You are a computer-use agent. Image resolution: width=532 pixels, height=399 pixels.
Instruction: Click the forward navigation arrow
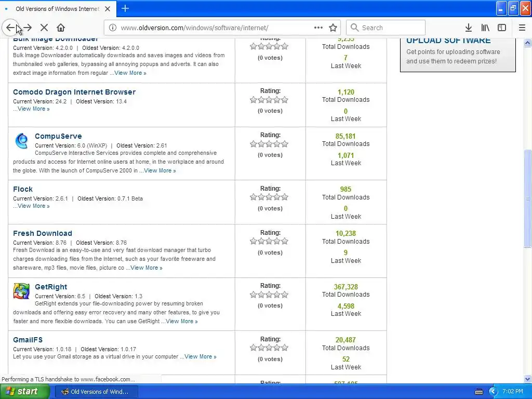[28, 28]
